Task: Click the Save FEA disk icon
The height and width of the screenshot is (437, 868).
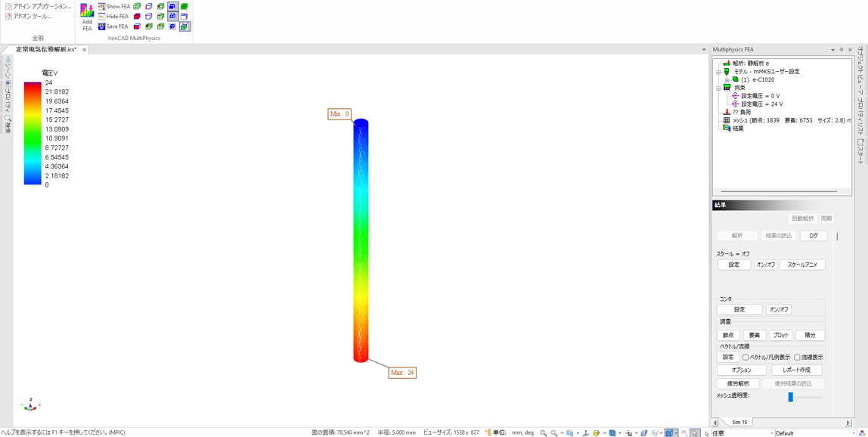Action: (102, 26)
